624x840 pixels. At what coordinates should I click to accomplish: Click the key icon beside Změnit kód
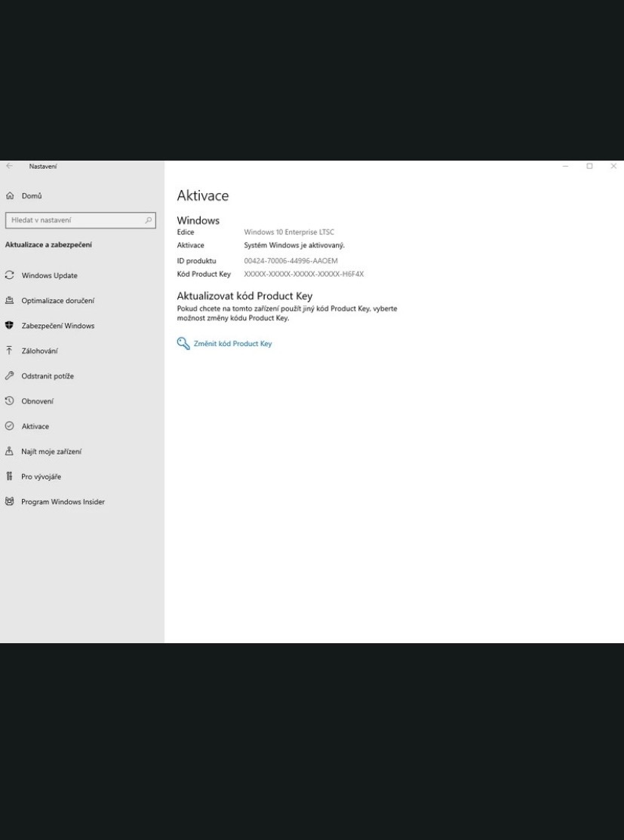pyautogui.click(x=183, y=344)
